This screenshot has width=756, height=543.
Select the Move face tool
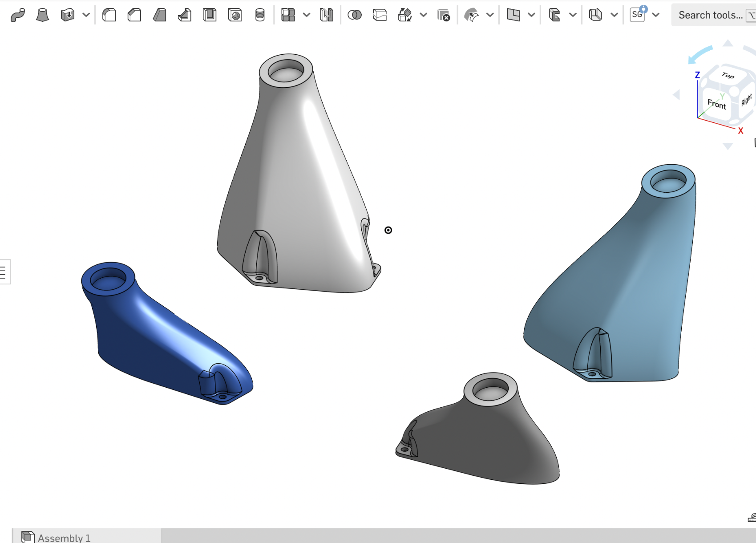point(471,15)
